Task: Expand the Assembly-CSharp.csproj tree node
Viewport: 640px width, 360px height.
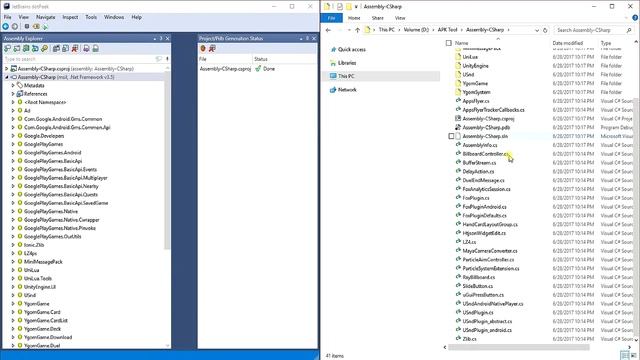Action: click(x=7, y=69)
